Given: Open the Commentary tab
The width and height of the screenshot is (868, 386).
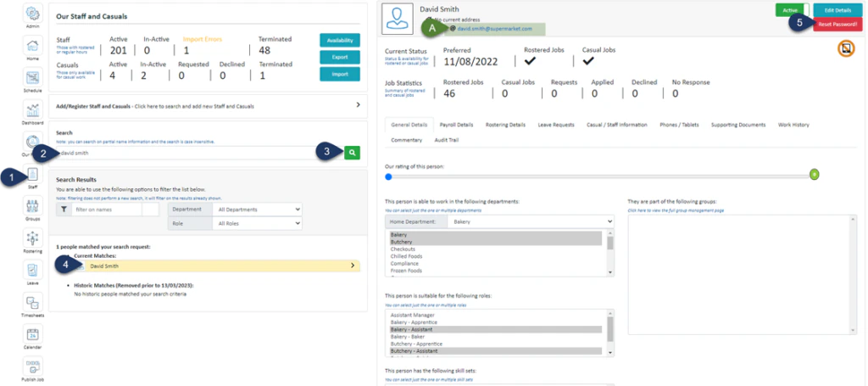Looking at the screenshot, I should (x=406, y=140).
